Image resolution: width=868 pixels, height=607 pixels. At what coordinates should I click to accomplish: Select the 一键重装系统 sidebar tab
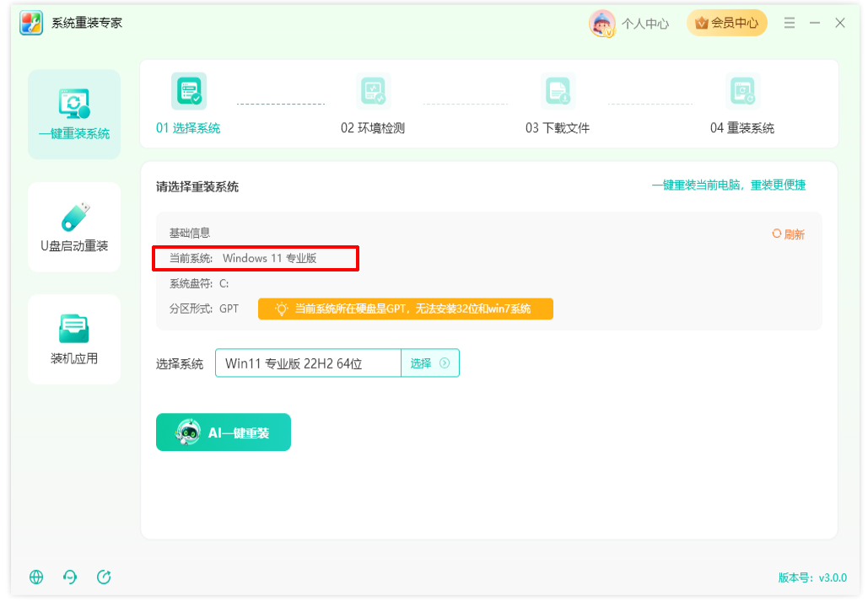(x=74, y=114)
